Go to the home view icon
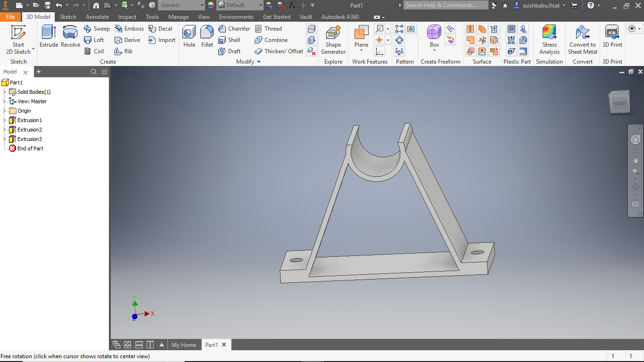644x362 pixels. click(x=96, y=5)
